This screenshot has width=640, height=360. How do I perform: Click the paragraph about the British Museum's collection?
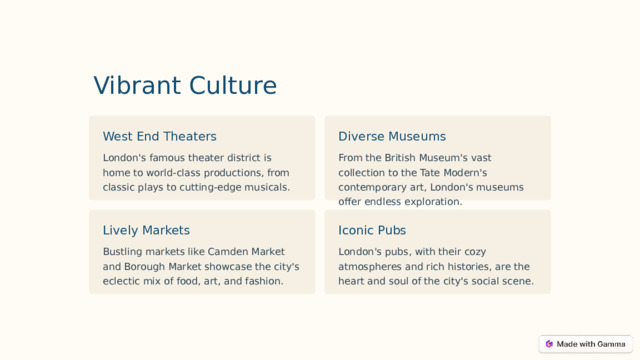(x=431, y=180)
